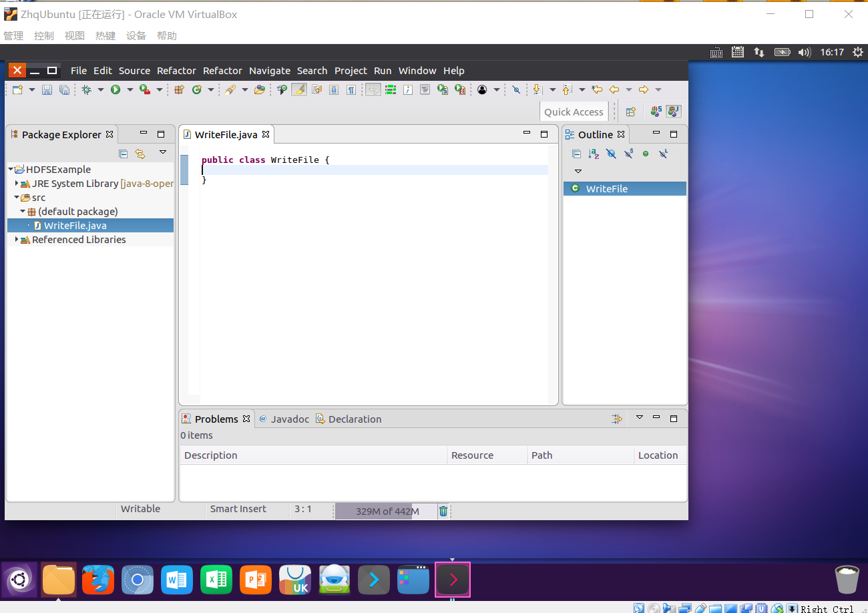The width and height of the screenshot is (868, 613).
Task: Collapse all in the Outline toolbar
Action: [577, 154]
